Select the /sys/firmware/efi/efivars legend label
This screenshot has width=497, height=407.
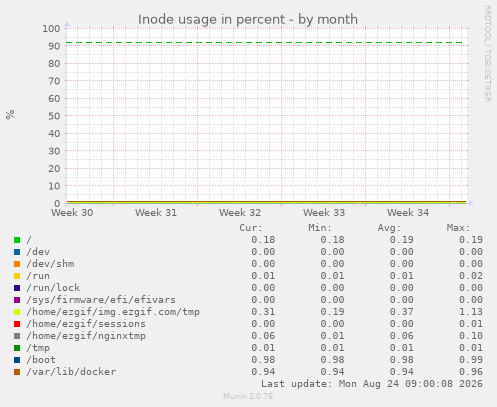(x=101, y=300)
